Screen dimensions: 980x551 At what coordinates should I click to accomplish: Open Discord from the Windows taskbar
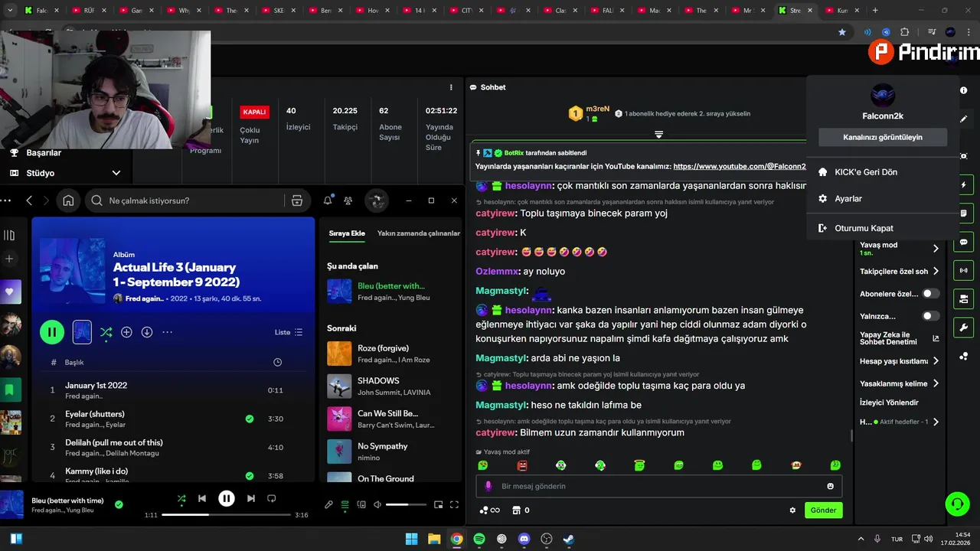click(x=524, y=539)
